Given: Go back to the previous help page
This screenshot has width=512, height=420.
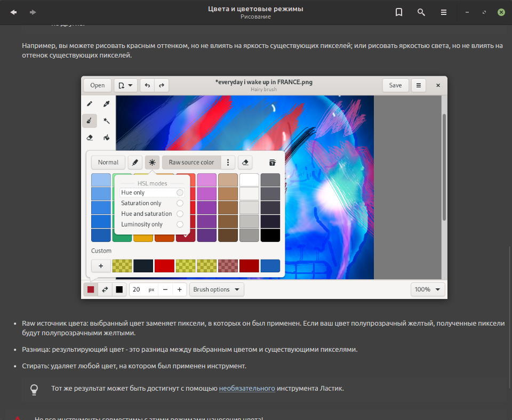Looking at the screenshot, I should pyautogui.click(x=13, y=12).
